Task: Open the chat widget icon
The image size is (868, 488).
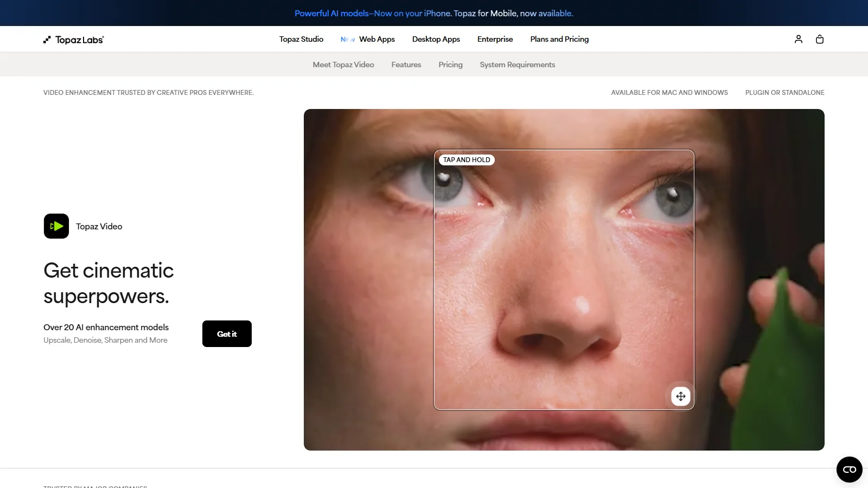Action: tap(850, 470)
